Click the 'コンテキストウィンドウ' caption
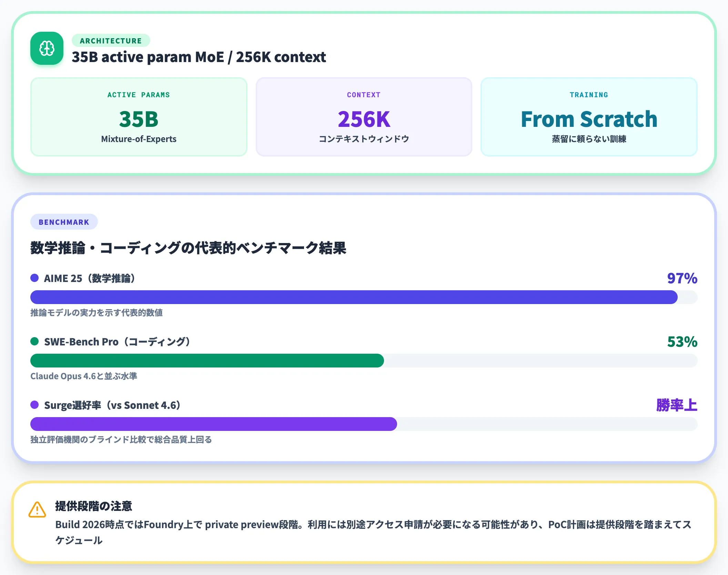 point(364,139)
